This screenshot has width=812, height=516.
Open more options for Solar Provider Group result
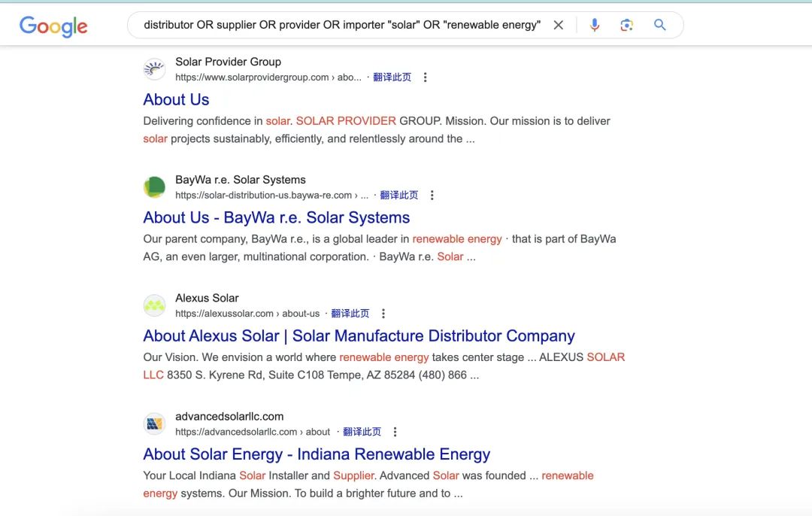tap(426, 77)
